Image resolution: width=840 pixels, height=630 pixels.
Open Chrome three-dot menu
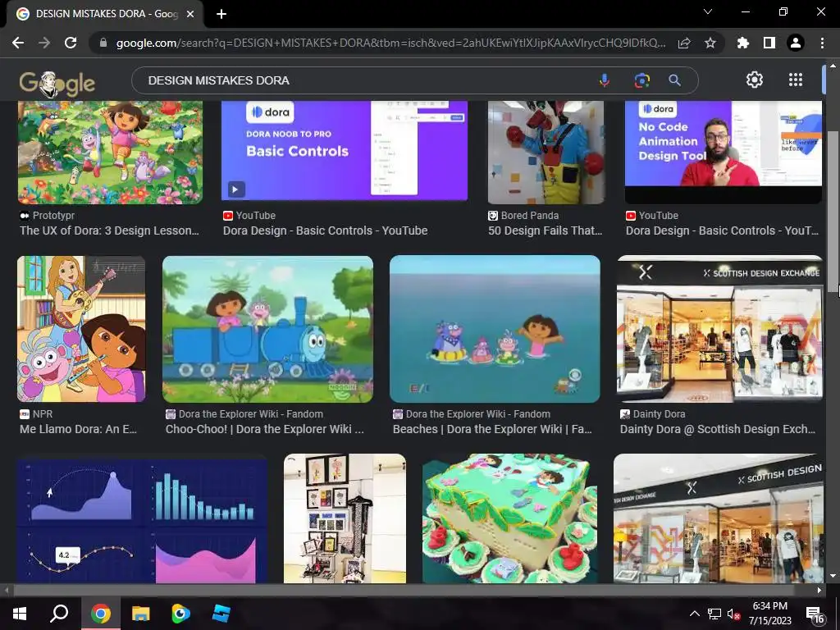[x=822, y=43]
